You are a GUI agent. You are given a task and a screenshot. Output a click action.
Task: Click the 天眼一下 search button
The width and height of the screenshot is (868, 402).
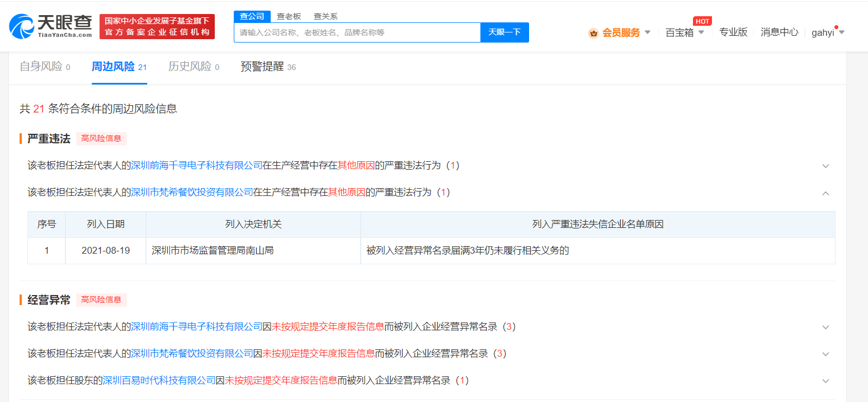tap(504, 32)
